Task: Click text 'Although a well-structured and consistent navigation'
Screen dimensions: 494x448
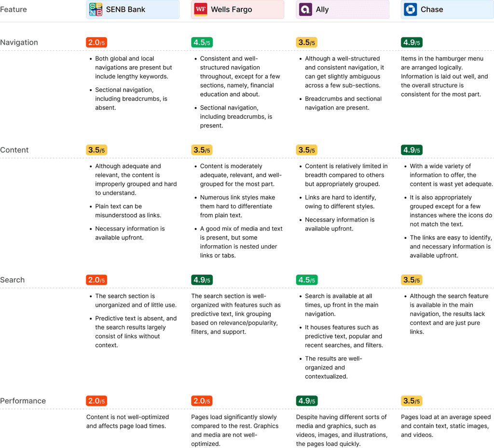Action: click(344, 72)
